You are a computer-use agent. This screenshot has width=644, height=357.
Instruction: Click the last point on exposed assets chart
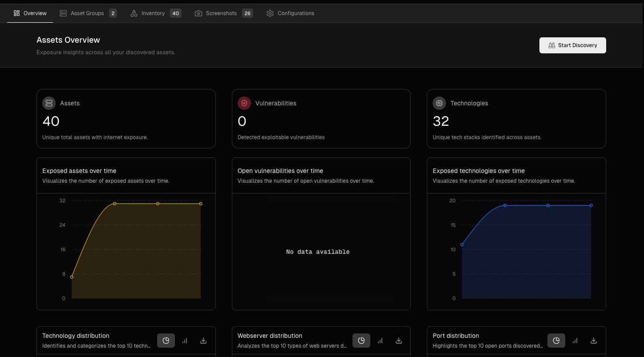201,204
